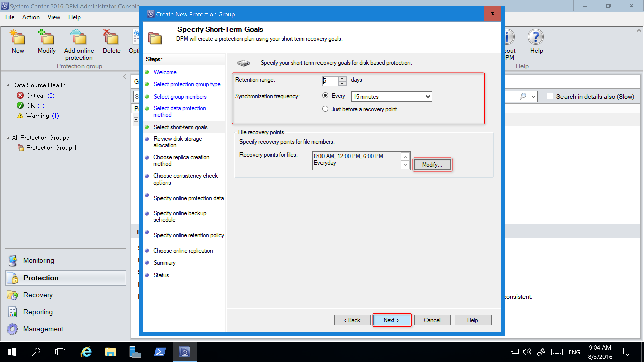Click the Monitoring navigation icon
This screenshot has height=362, width=644.
click(13, 260)
